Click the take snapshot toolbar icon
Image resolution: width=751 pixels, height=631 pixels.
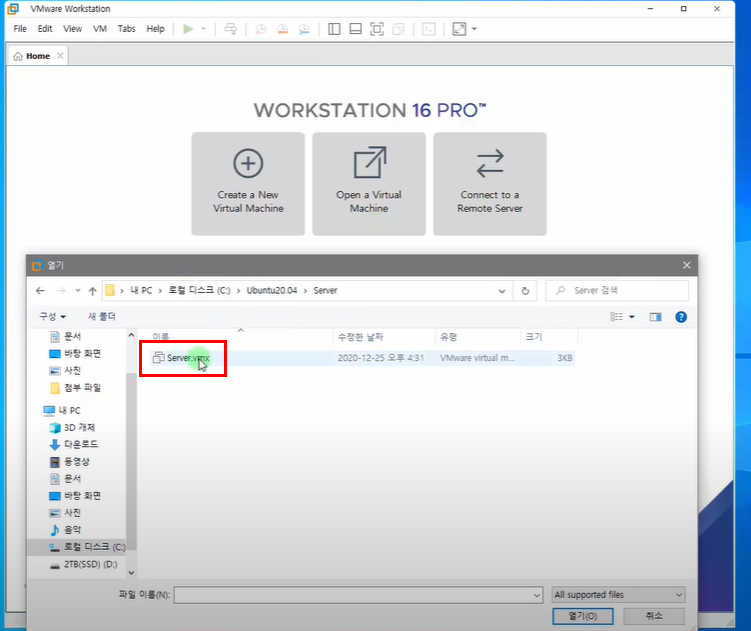click(x=261, y=29)
